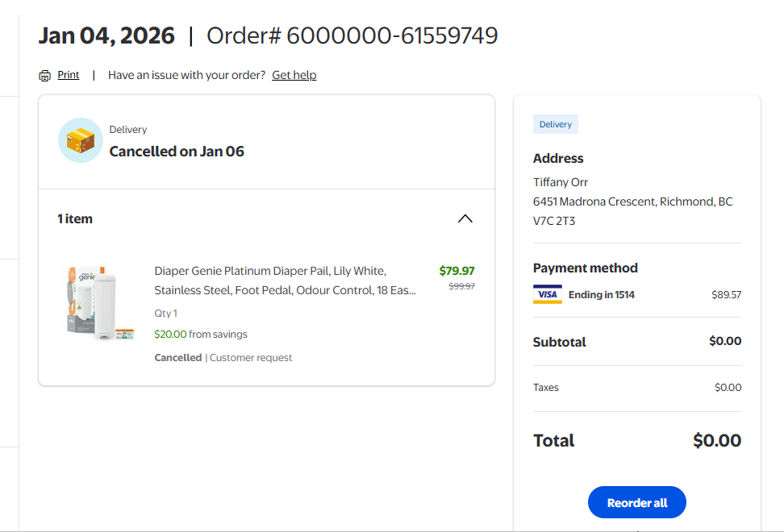The width and height of the screenshot is (784, 532).
Task: Click the printer icon
Action: (44, 76)
